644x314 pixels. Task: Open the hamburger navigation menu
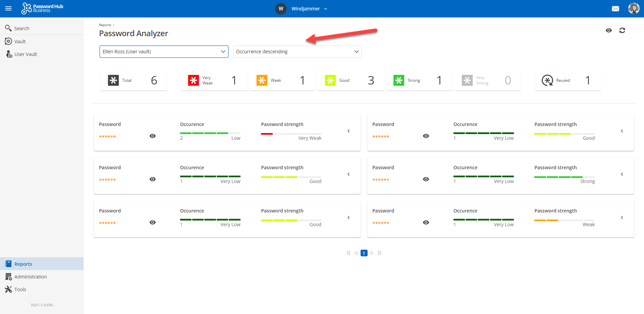point(8,9)
